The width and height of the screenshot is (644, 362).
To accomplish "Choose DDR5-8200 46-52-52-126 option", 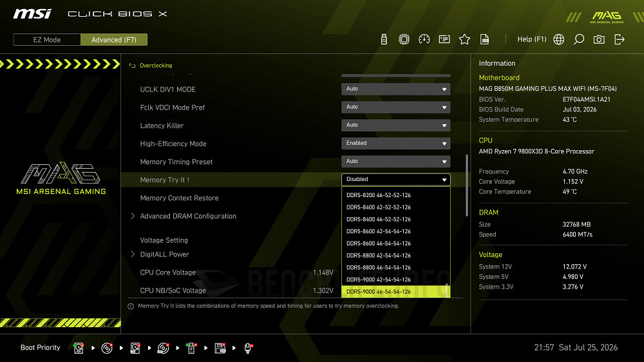I will [395, 195].
